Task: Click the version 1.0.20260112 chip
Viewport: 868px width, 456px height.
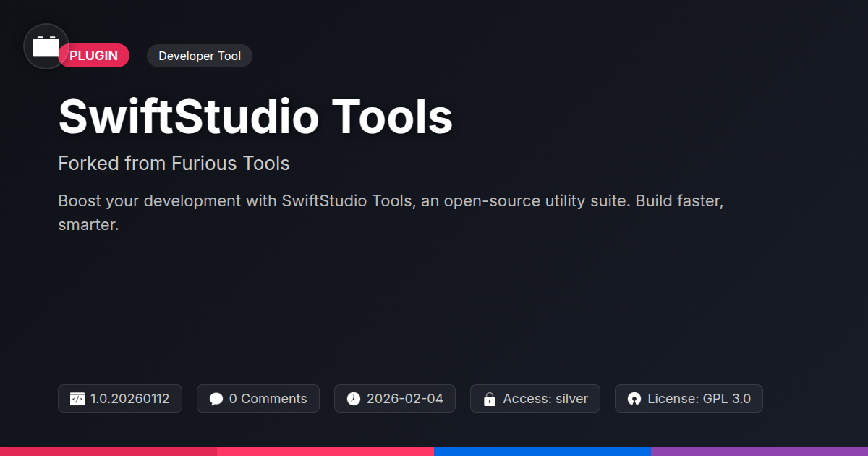Action: pyautogui.click(x=120, y=399)
